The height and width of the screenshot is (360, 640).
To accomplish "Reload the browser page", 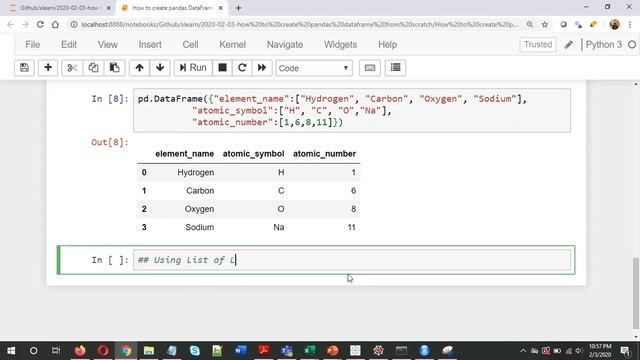I will (x=40, y=24).
